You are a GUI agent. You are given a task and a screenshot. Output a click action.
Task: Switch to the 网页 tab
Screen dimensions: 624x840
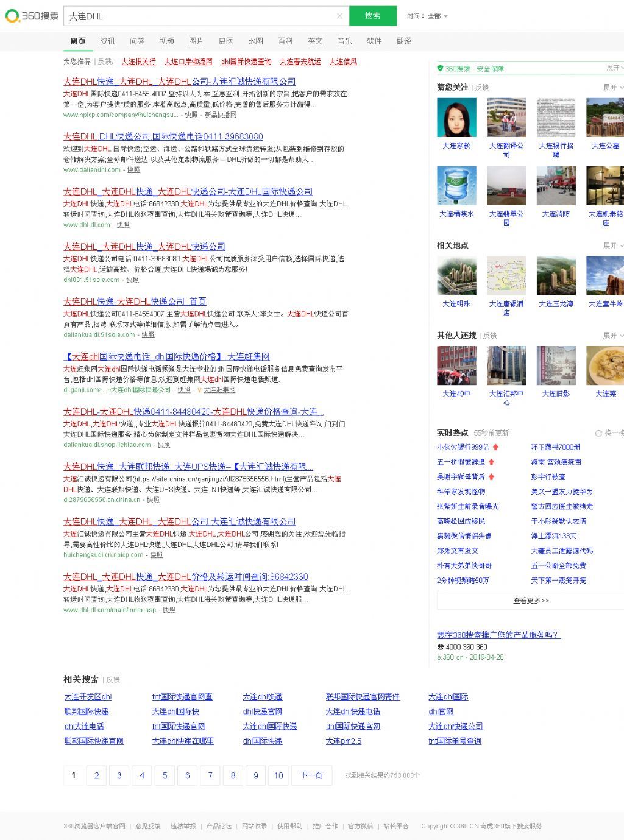coord(78,41)
